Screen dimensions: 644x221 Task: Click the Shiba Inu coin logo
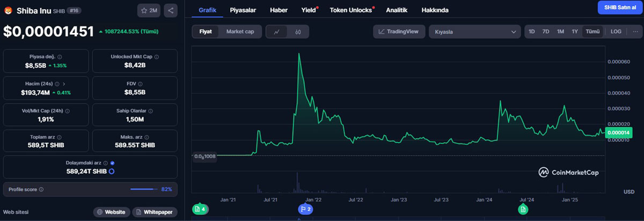click(8, 10)
